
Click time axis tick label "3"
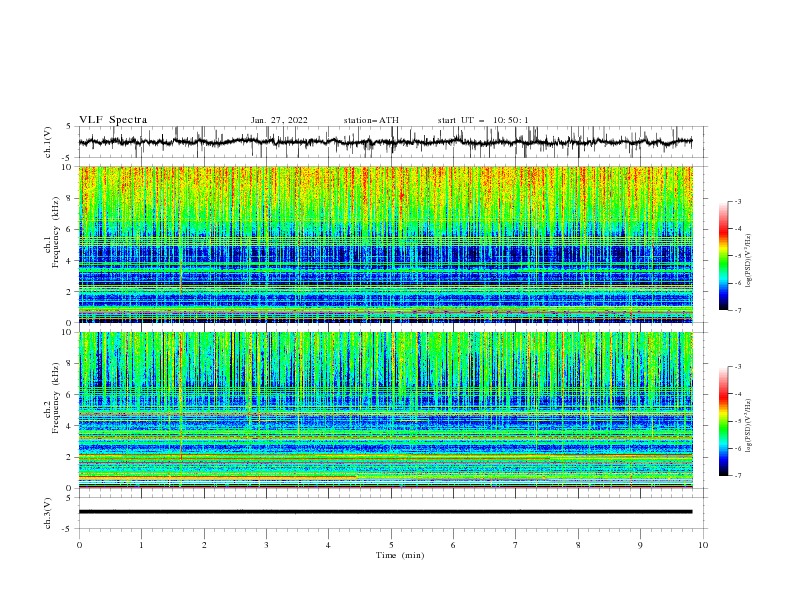click(266, 545)
